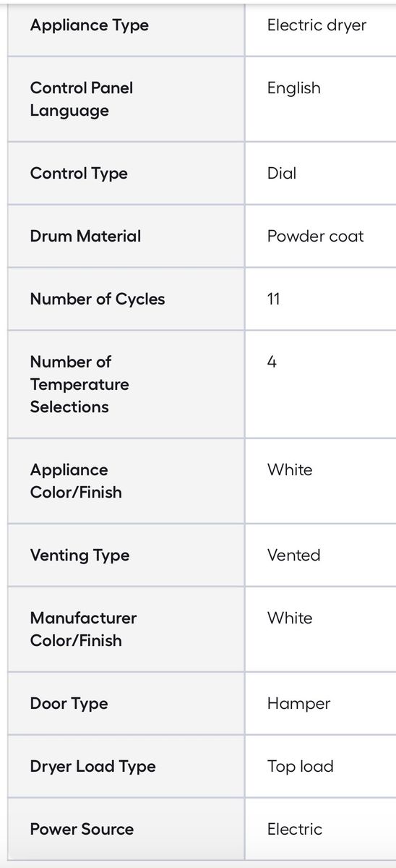Select the Door Type label
396x868 pixels.
point(69,703)
